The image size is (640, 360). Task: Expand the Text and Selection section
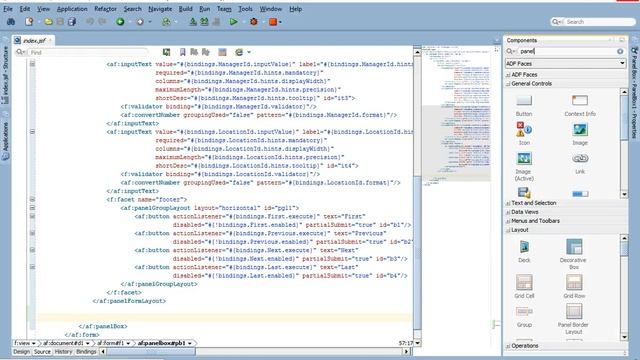coord(508,203)
